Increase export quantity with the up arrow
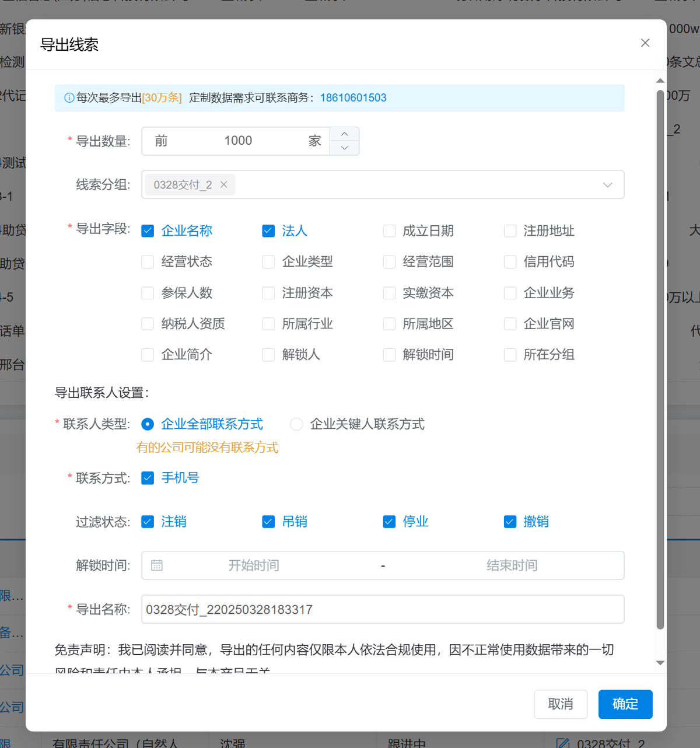Screen dimensions: 700x748 pyautogui.click(x=345, y=134)
